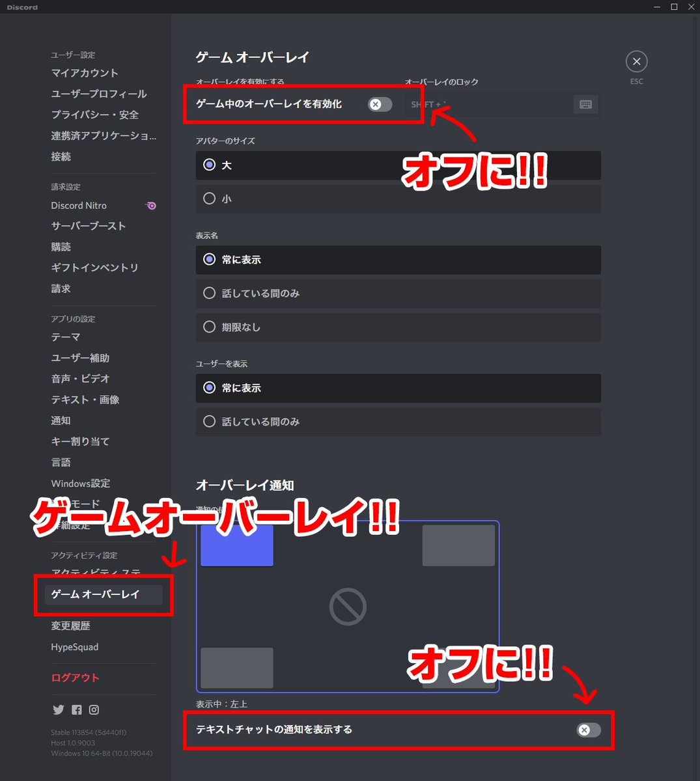The height and width of the screenshot is (781, 700).
Task: Toggle テキストチャットの通知を表示する switch
Action: [588, 730]
